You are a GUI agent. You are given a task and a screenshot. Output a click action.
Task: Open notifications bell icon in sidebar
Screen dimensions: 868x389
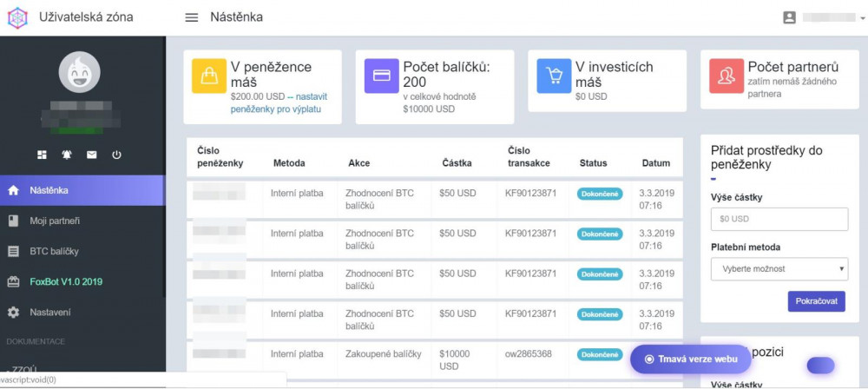pos(67,155)
